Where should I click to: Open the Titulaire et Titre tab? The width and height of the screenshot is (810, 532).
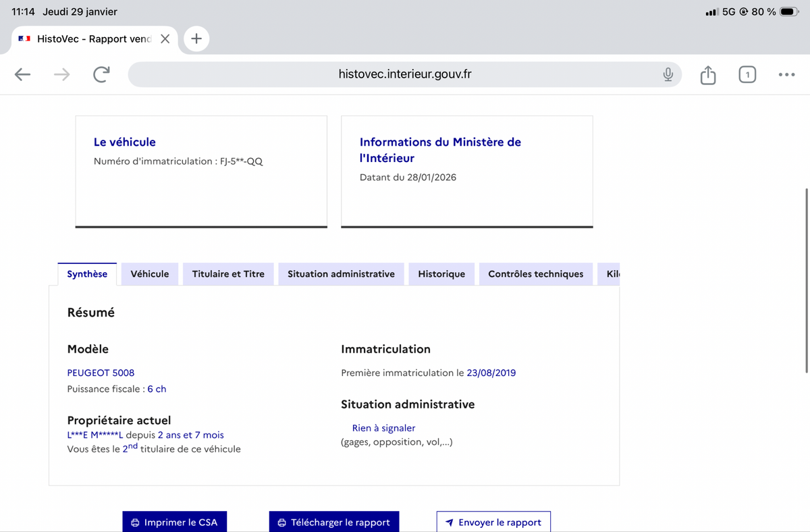(x=228, y=274)
